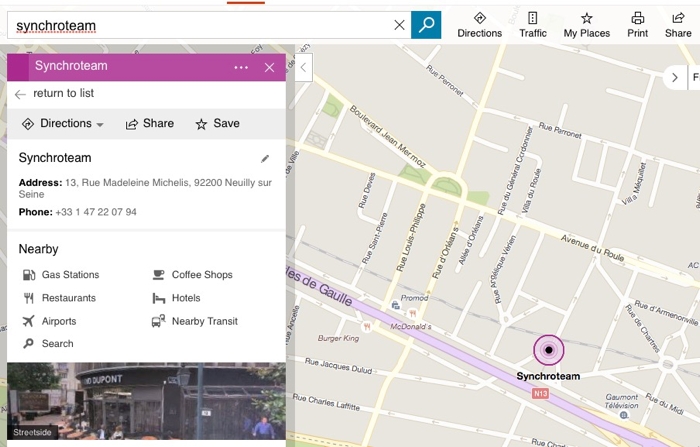Collapse the side panel with left chevron

(304, 67)
